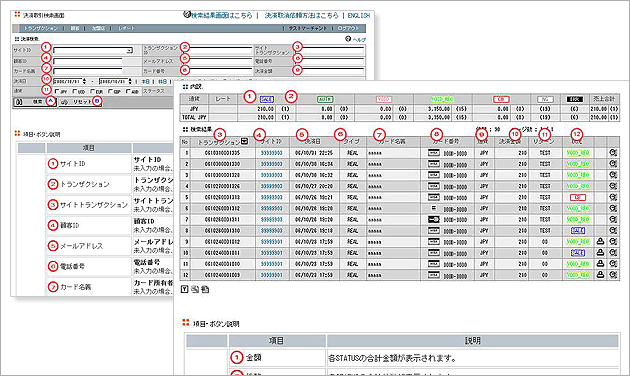Open details icon for transaction 0610300001320
630x376 pixels.
click(613, 175)
